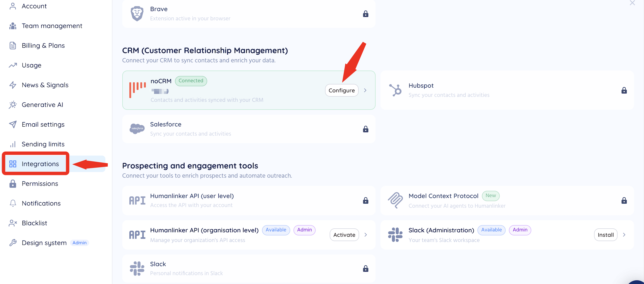This screenshot has height=284, width=644.
Task: Click the Humanlinker API organisation API logo
Action: (x=137, y=235)
